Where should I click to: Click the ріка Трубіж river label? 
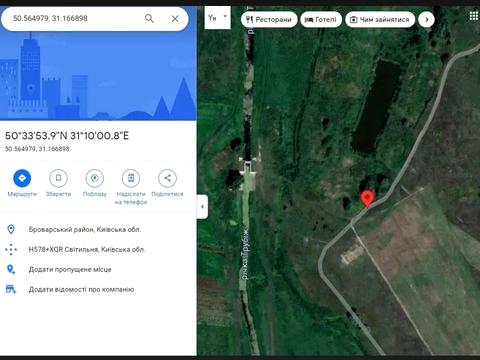click(x=245, y=253)
